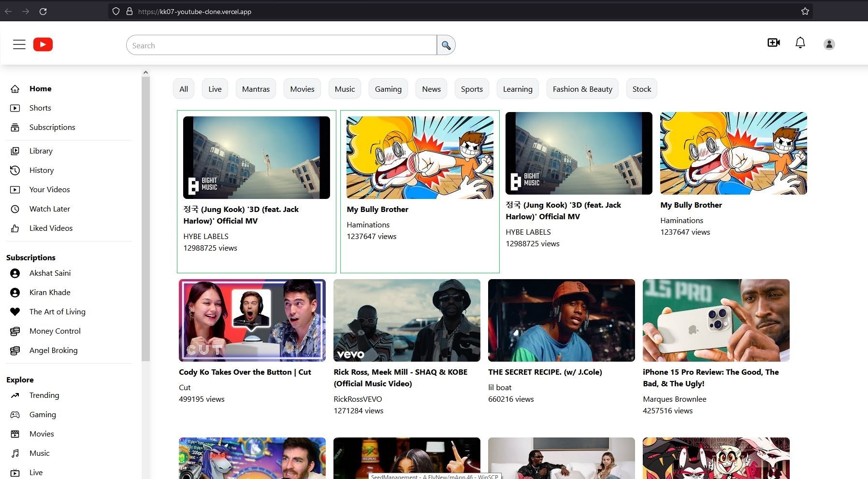
Task: Open the create video camera icon
Action: pos(774,42)
